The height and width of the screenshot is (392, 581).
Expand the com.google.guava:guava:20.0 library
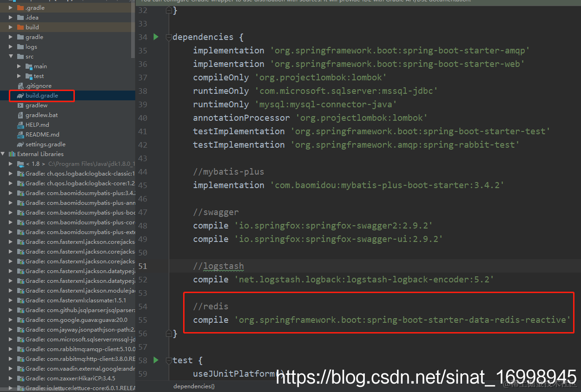click(11, 320)
